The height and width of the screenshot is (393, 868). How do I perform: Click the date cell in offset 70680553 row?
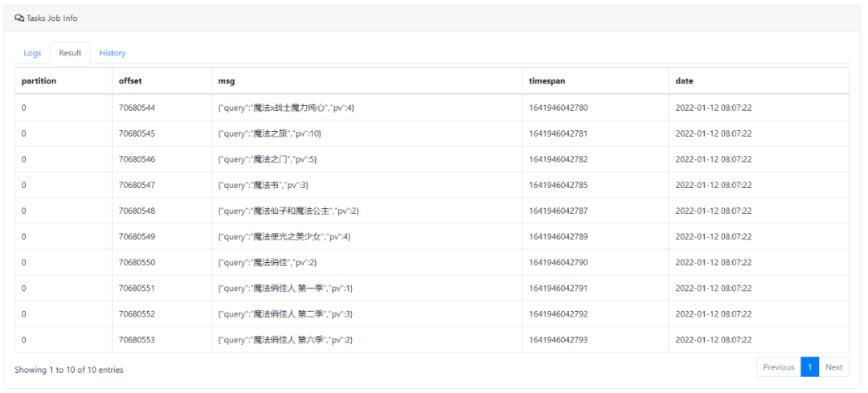click(x=713, y=340)
